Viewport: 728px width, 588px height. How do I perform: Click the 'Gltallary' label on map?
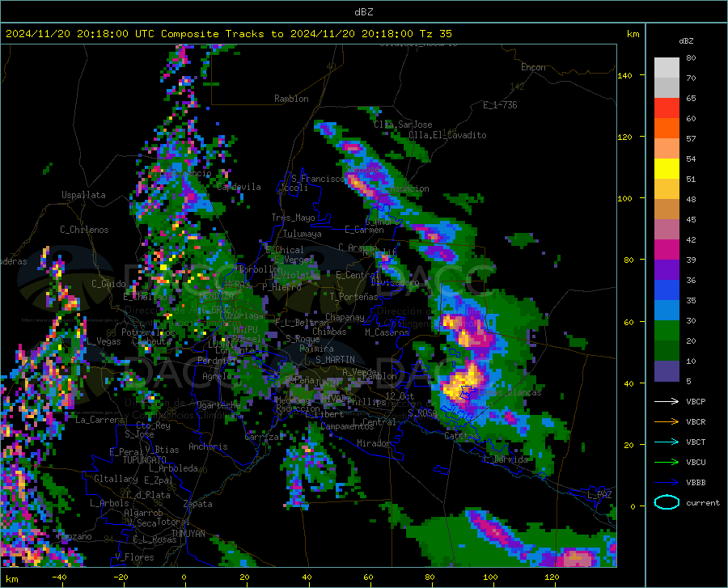tap(116, 479)
